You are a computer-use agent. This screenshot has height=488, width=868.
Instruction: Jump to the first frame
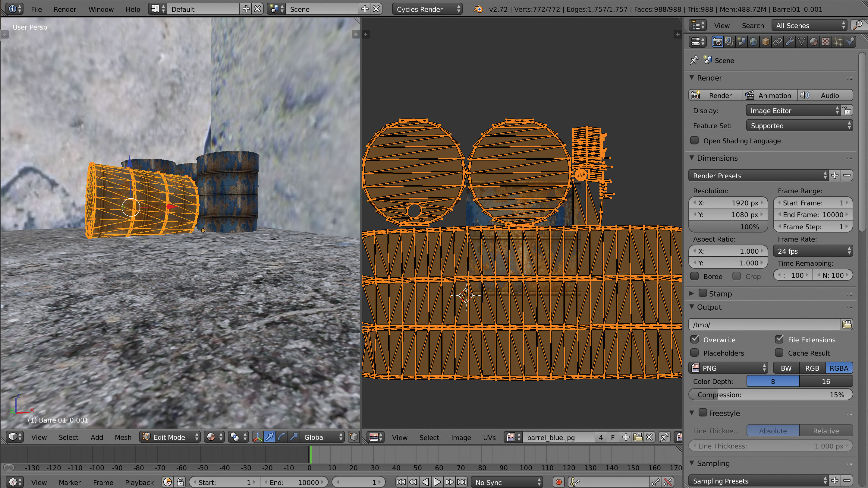pyautogui.click(x=401, y=482)
